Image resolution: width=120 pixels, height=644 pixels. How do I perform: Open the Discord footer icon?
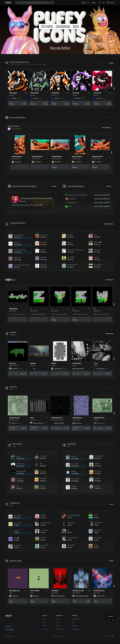[x=113, y=636]
